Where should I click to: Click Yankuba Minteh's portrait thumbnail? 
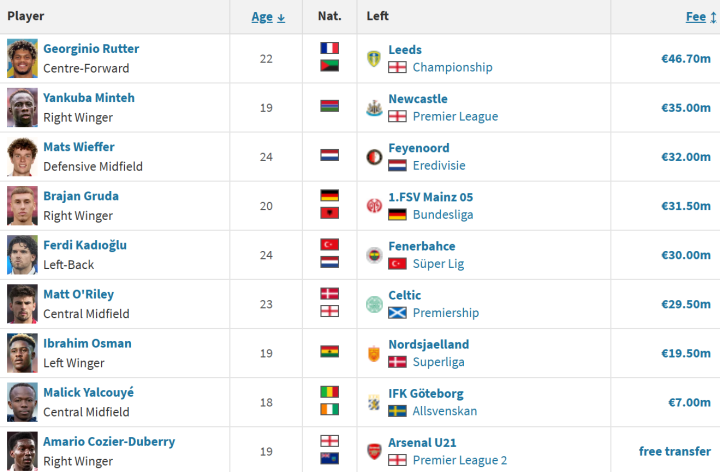coord(22,107)
